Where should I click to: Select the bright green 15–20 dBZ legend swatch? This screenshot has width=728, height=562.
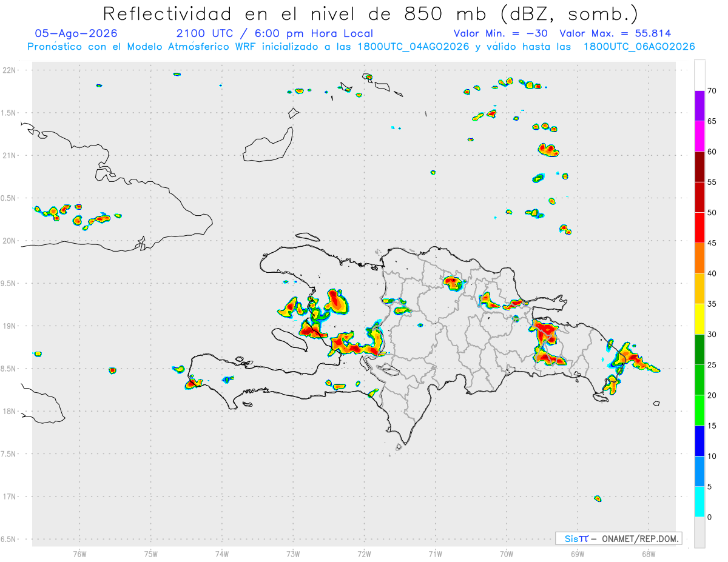pos(700,410)
